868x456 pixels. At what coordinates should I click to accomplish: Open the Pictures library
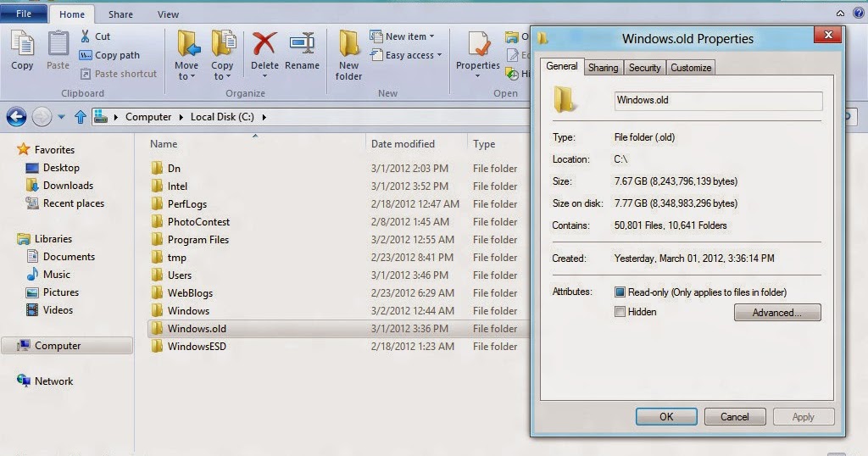(52, 292)
